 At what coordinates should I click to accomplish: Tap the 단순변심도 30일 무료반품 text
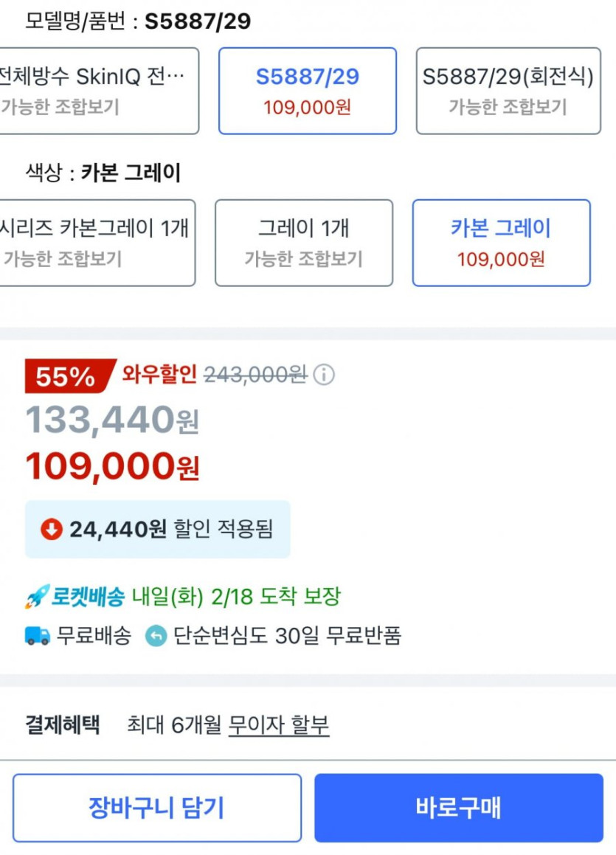coord(288,636)
